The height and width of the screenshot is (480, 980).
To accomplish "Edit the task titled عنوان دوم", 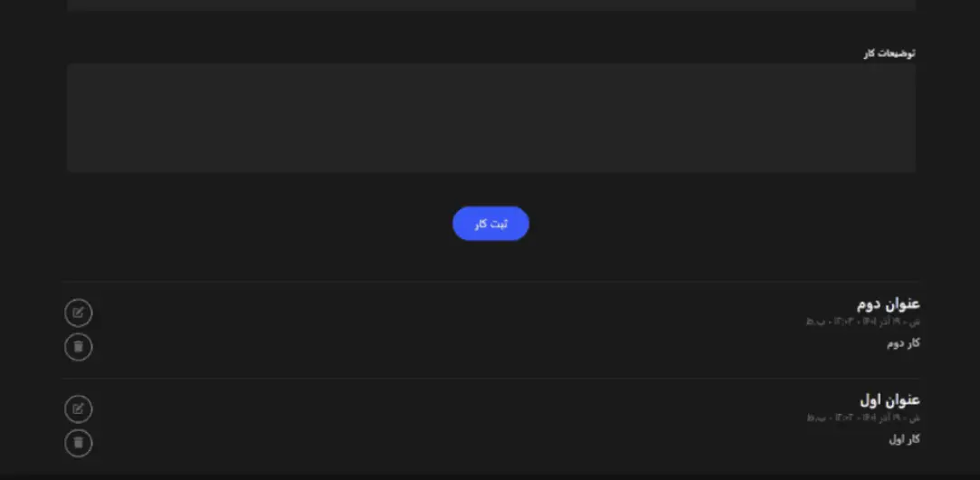I will pyautogui.click(x=78, y=313).
